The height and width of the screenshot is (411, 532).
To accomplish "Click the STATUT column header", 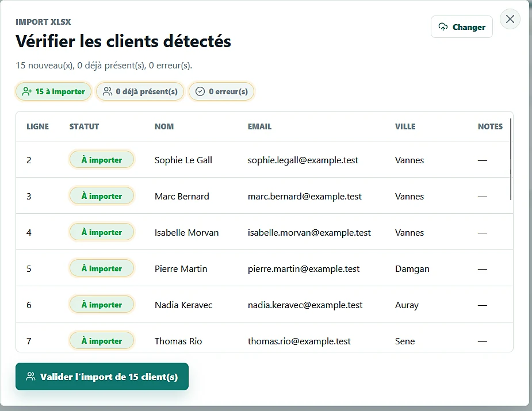I will pos(84,126).
